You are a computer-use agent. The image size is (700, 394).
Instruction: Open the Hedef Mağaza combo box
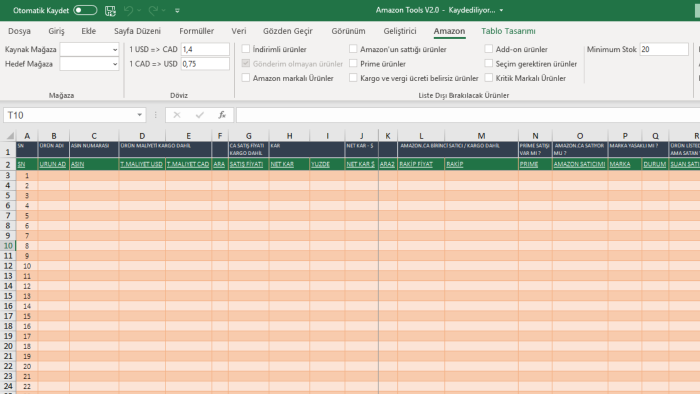tap(89, 64)
